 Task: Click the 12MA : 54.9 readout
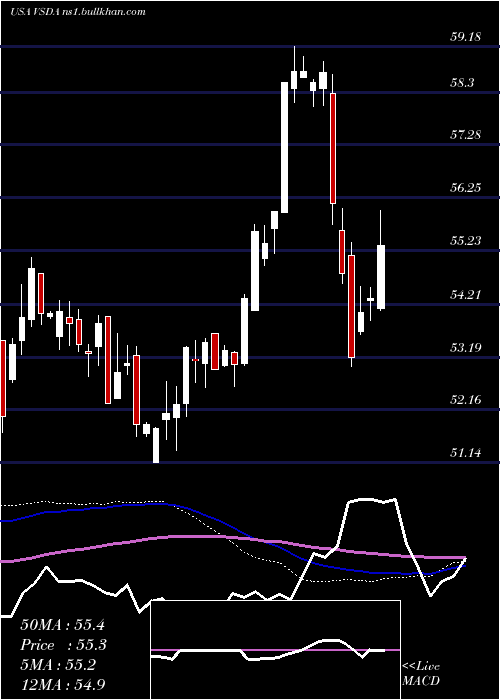click(63, 684)
